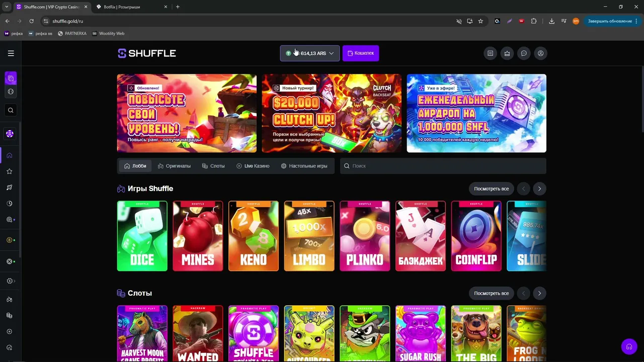Select the casino mode icon in sidebar
Viewport: 644px width, 362px height.
coord(11,78)
